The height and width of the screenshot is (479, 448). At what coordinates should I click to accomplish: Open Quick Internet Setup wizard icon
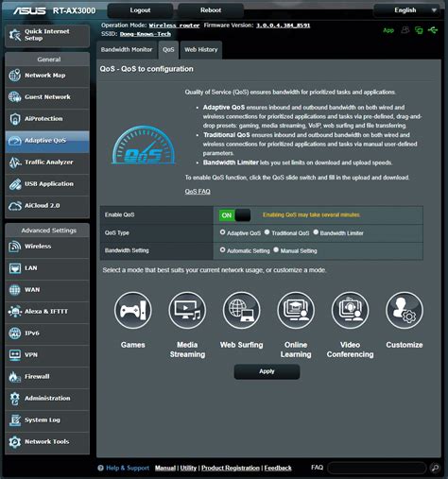15,35
